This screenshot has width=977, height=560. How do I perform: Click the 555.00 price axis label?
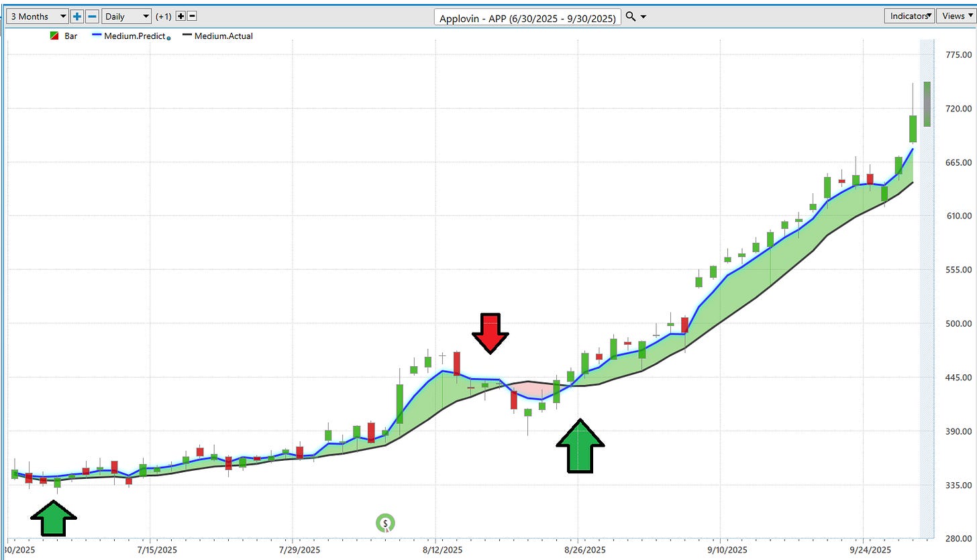[x=958, y=270]
